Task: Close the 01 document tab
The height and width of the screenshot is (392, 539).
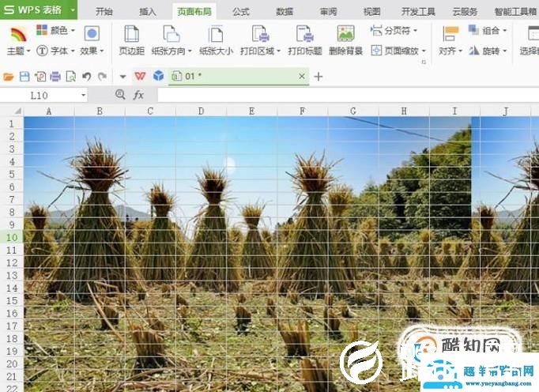Action: 302,77
